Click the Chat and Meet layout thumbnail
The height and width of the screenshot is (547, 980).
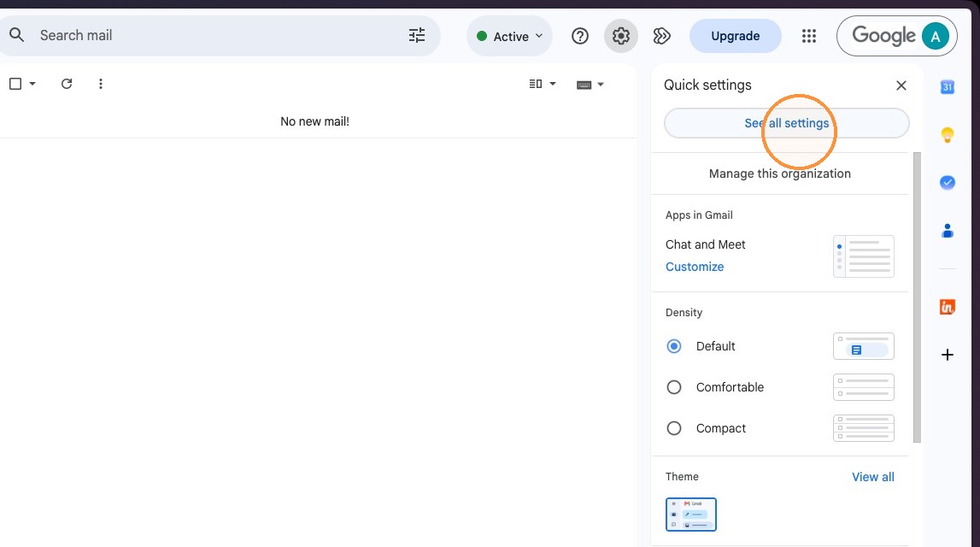[x=864, y=256]
